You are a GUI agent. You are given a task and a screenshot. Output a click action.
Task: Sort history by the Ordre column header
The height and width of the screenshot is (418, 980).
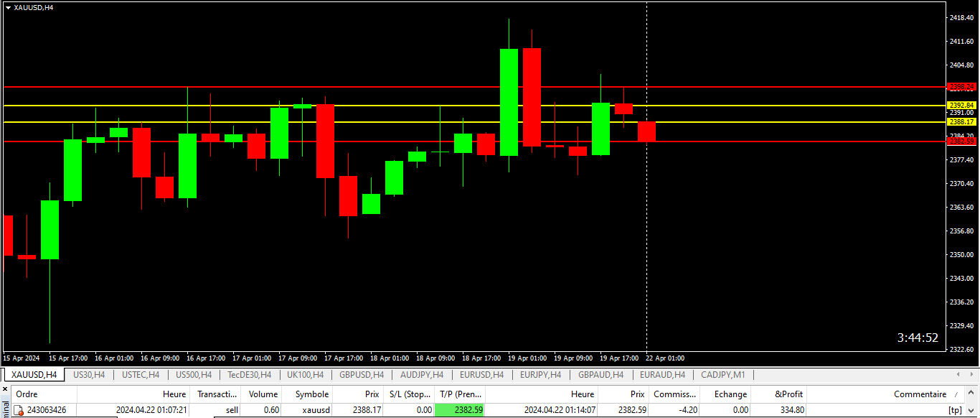click(x=43, y=394)
